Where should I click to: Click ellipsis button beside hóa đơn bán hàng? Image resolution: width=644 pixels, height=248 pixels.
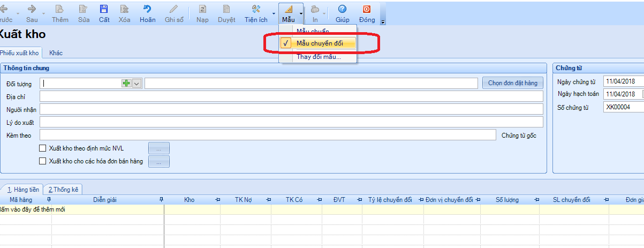[x=158, y=161]
